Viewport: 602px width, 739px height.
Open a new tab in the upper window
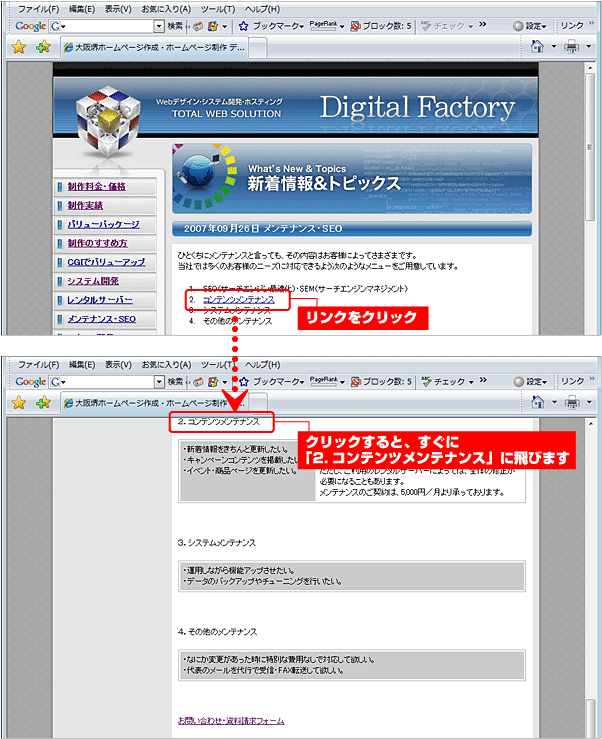257,48
